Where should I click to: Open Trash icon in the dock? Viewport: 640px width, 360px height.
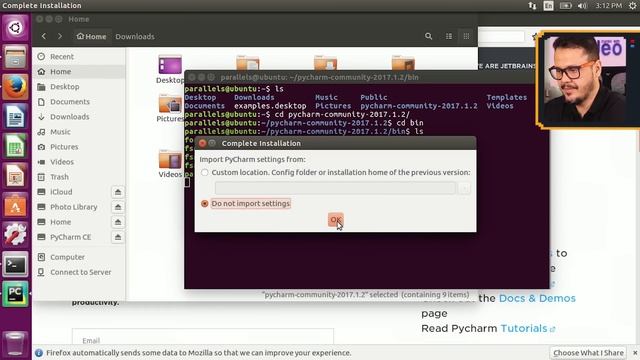pyautogui.click(x=15, y=344)
